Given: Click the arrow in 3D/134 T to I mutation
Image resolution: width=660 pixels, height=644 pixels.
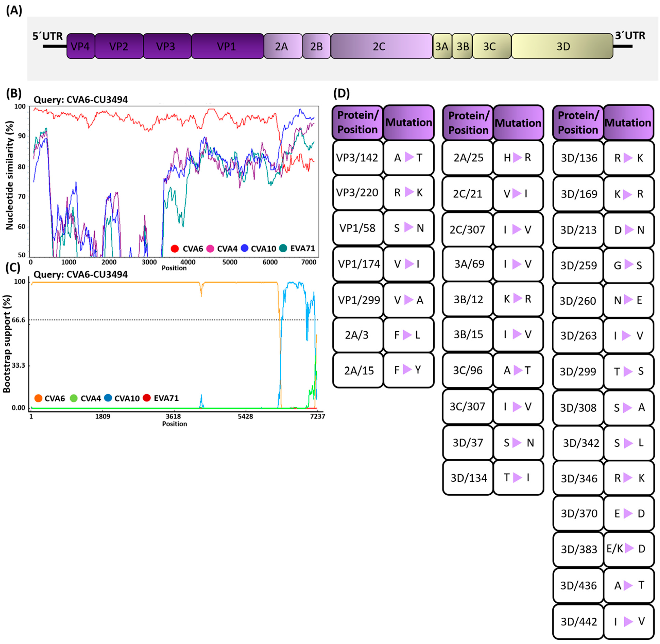Looking at the screenshot, I should point(517,477).
